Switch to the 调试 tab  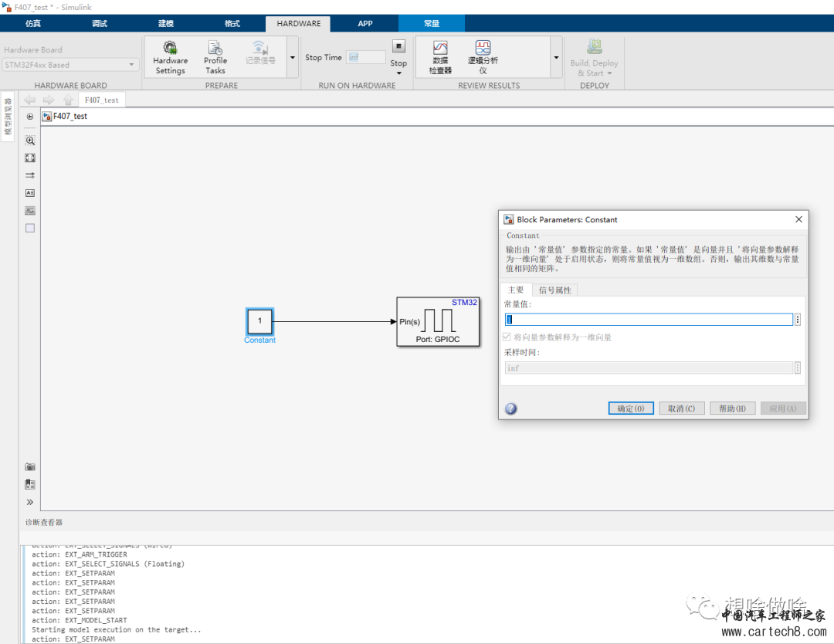(100, 23)
